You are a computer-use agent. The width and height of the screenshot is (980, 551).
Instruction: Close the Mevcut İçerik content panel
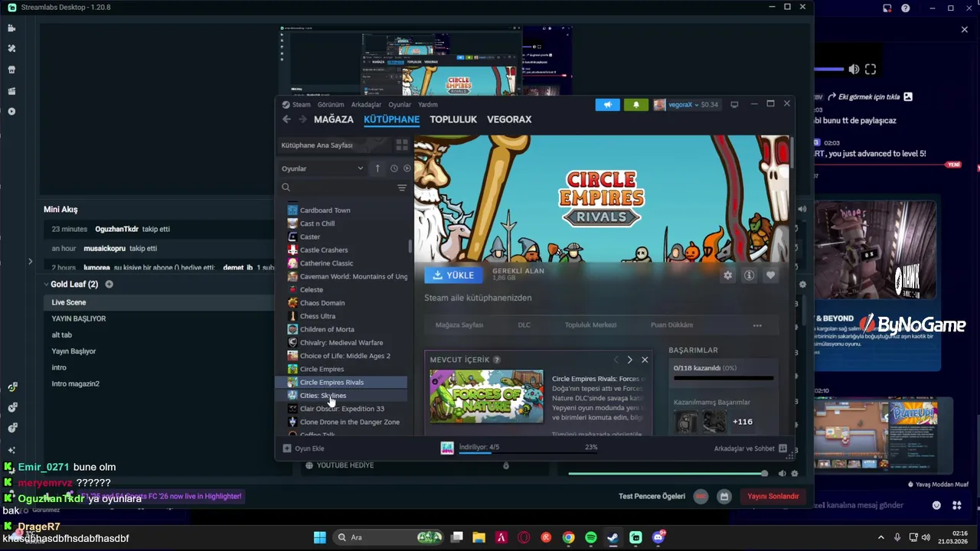(645, 360)
